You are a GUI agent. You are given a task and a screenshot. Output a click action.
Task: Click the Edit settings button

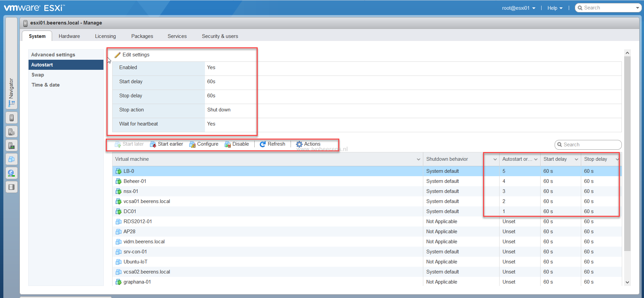[x=132, y=55]
